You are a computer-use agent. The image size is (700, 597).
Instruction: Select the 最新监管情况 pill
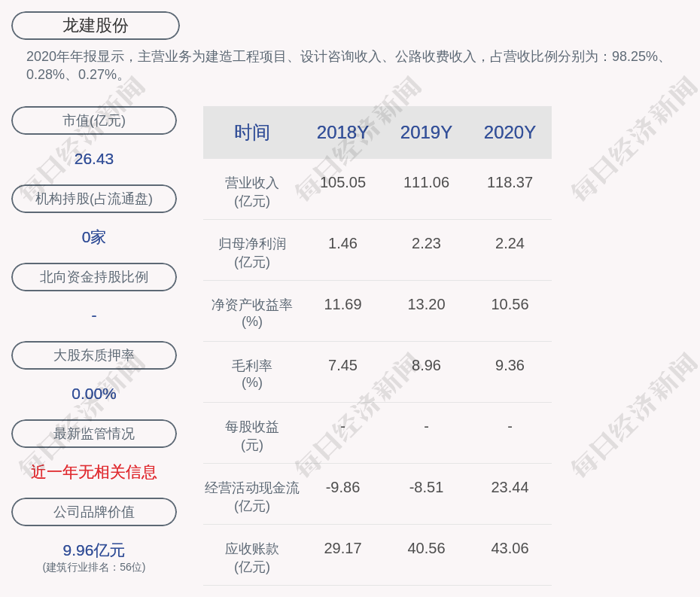94,434
